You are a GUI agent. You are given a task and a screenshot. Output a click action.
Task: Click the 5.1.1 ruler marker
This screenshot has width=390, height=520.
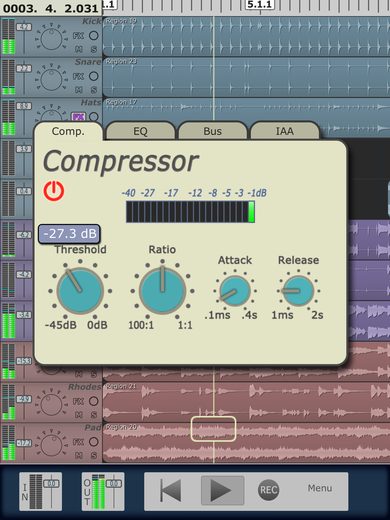tap(260, 5)
